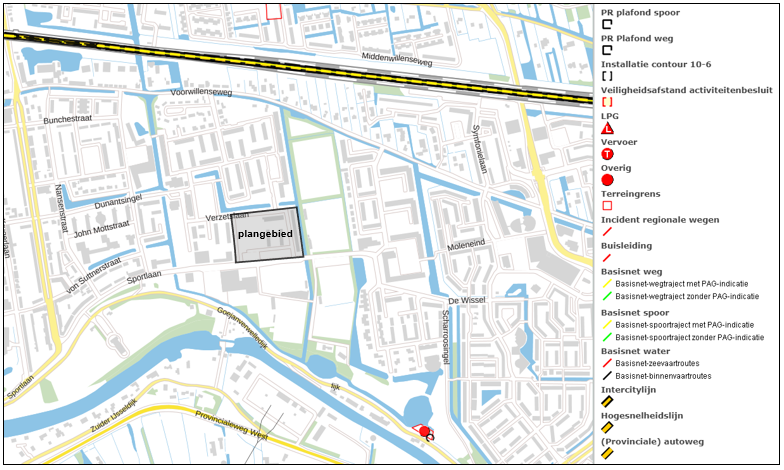Click the Basisnet-zeevaartroutes red line symbol
784x470 pixels.
coord(607,363)
